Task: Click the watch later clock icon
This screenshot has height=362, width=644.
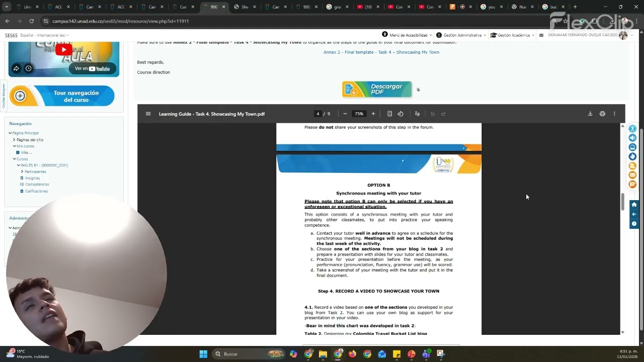Action: pos(28,68)
